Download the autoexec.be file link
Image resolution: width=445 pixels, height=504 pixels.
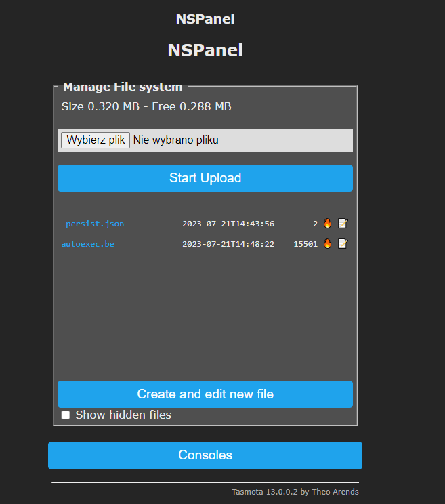87,244
